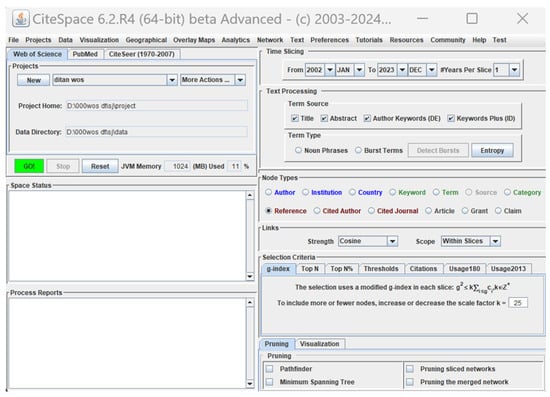Viewport: 550px width, 397px height.
Task: Switch to the Thresholds tab
Action: coord(381,269)
